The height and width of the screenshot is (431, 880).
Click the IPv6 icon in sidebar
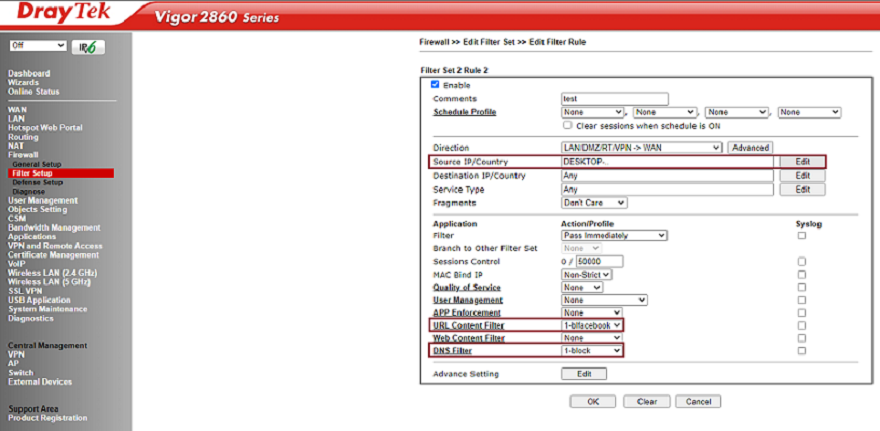click(x=88, y=47)
